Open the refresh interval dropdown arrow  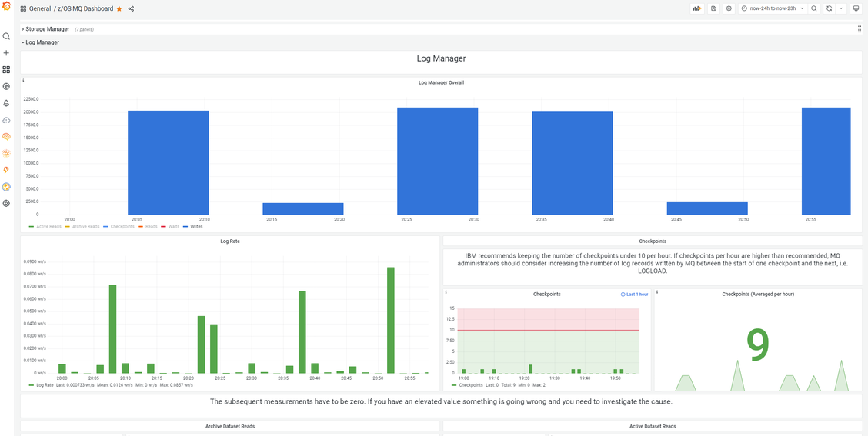(841, 8)
